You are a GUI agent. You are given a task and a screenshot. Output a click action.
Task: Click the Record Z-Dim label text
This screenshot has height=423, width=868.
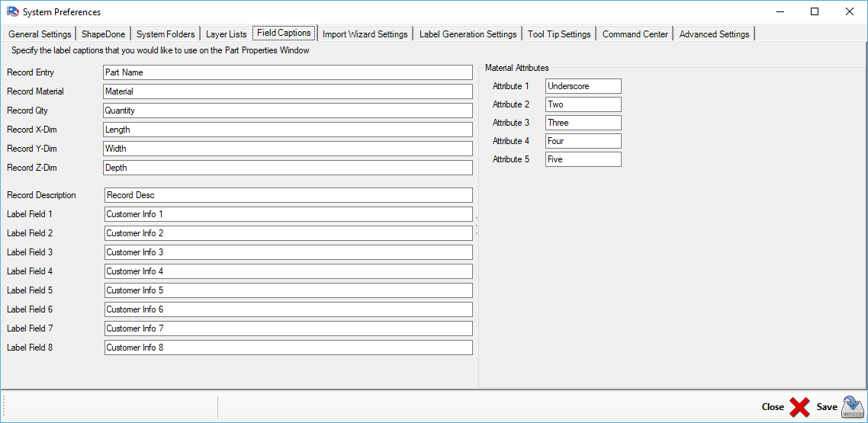[x=32, y=168]
